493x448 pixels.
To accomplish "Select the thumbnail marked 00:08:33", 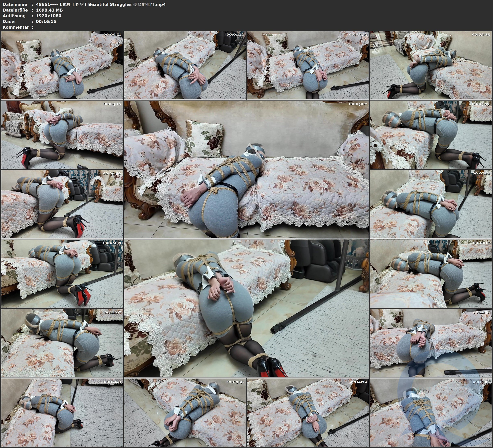I will 62,274.
